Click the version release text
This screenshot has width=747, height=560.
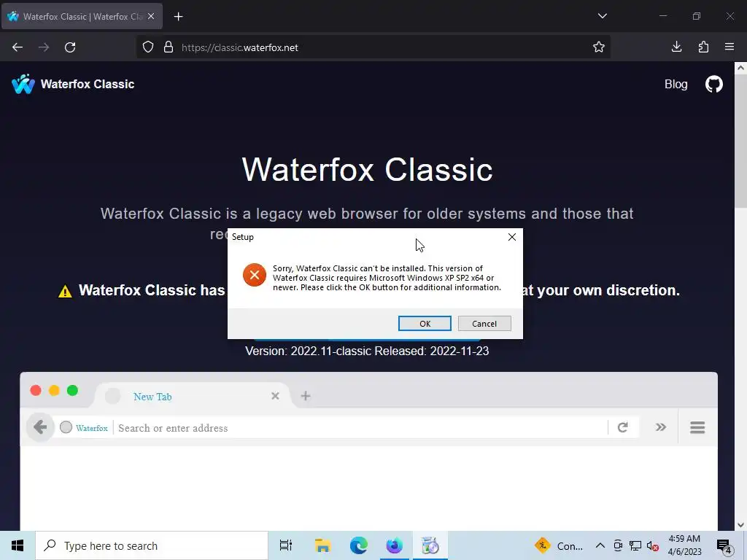(367, 351)
